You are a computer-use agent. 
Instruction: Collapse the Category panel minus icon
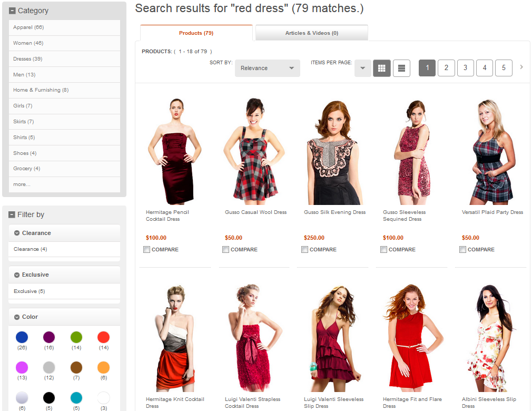coord(12,11)
